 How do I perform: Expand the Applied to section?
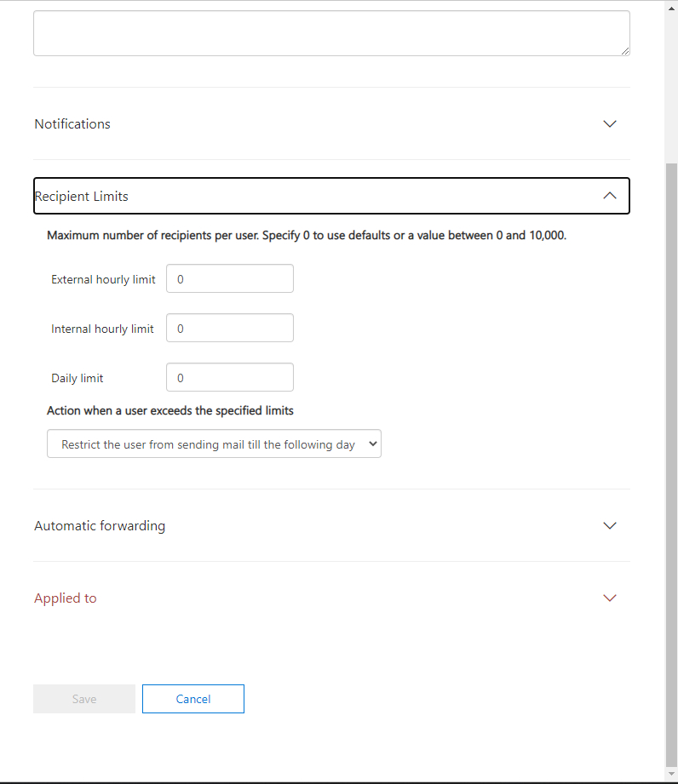(331, 598)
